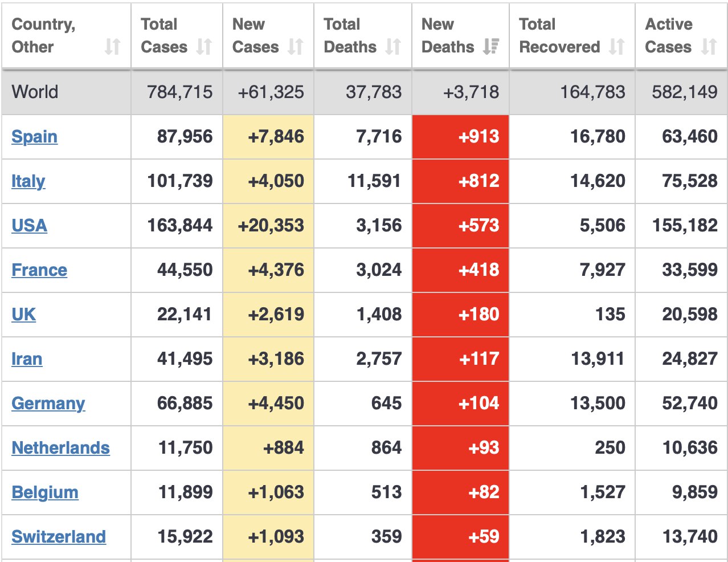The height and width of the screenshot is (562, 728).
Task: Open the Spain country link
Action: (x=34, y=137)
